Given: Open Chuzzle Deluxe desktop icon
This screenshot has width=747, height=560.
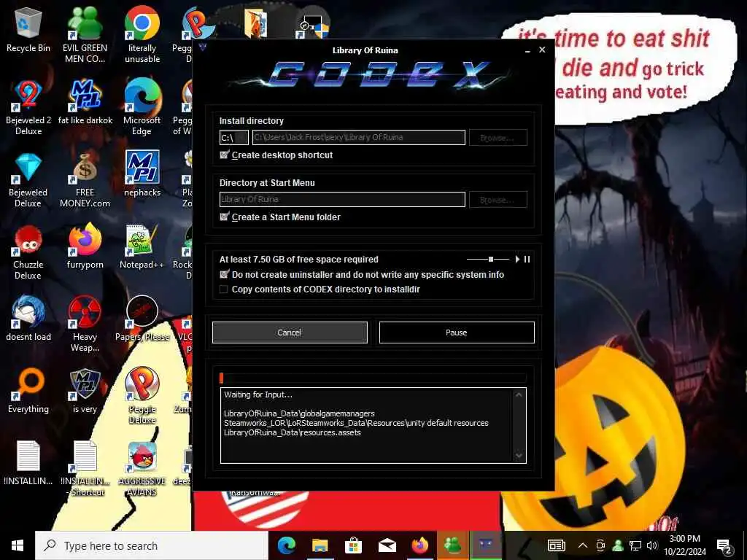Looking at the screenshot, I should tap(28, 252).
